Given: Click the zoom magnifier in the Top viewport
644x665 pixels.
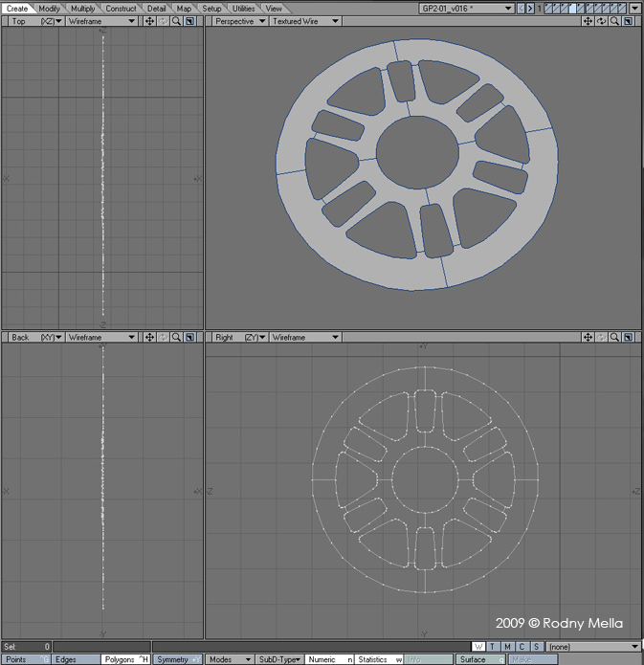Looking at the screenshot, I should pos(177,21).
